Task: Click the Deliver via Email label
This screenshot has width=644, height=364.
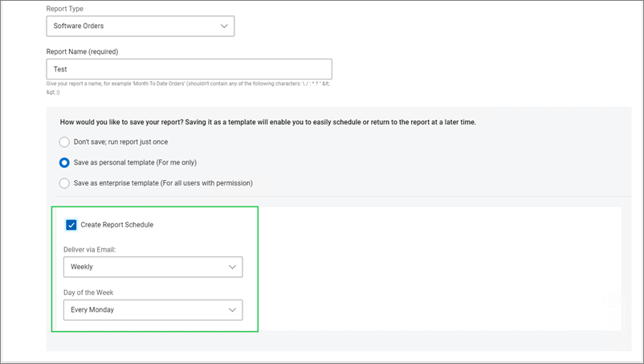Action: coord(90,249)
